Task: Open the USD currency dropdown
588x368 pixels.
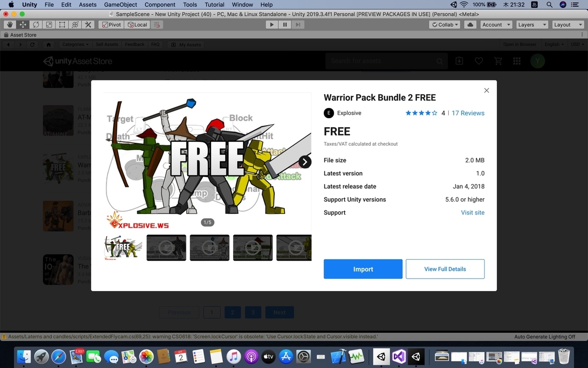Action: point(577,44)
